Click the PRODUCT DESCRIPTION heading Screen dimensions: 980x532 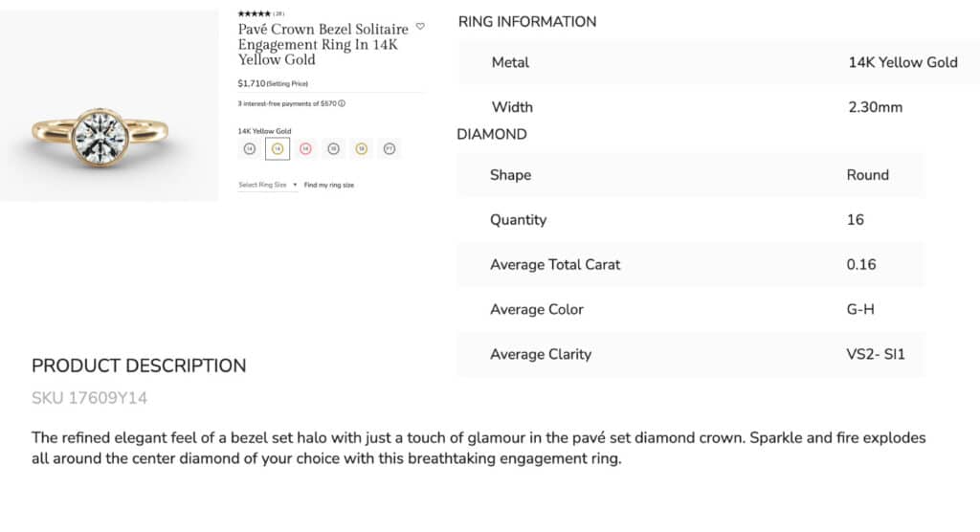click(139, 366)
